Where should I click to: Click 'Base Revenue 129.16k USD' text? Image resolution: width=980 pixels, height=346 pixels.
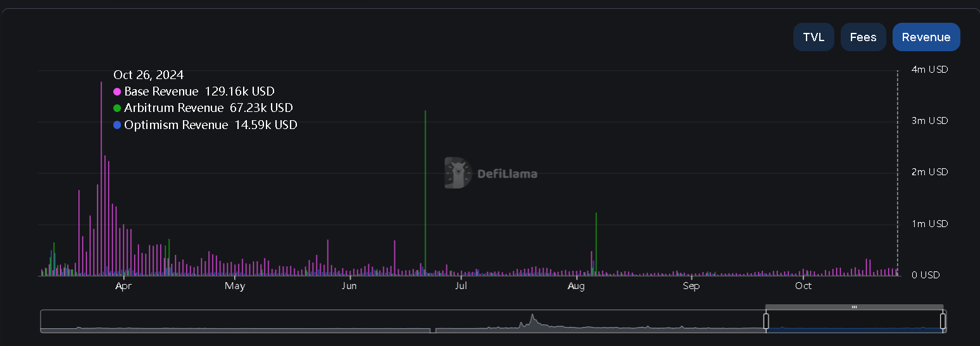pyautogui.click(x=199, y=92)
